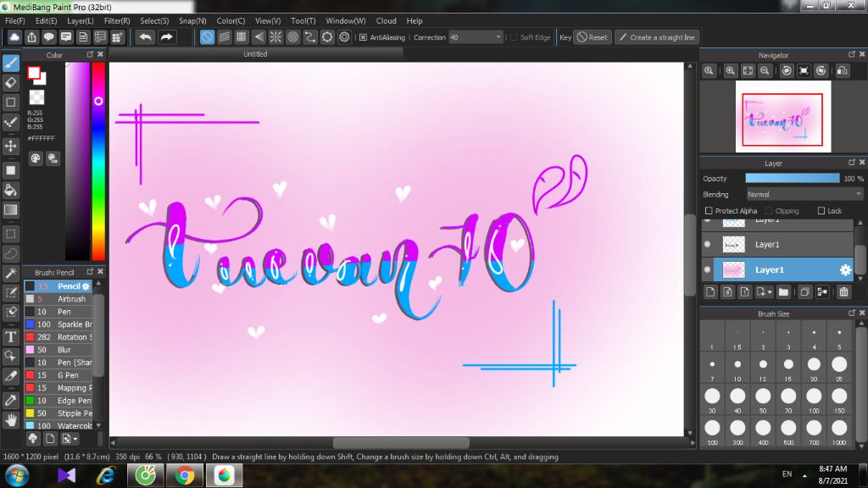This screenshot has width=868, height=488.
Task: Enable crisscross grid snap
Action: point(242,37)
